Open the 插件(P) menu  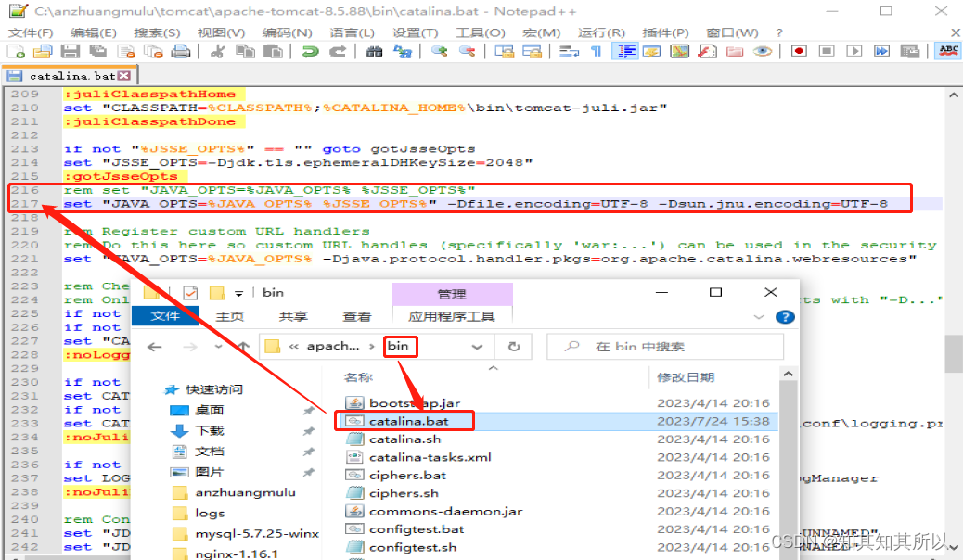coord(665,32)
